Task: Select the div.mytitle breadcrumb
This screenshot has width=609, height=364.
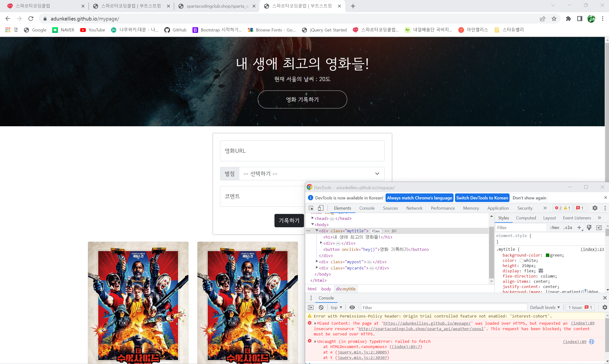Action: tap(346, 289)
